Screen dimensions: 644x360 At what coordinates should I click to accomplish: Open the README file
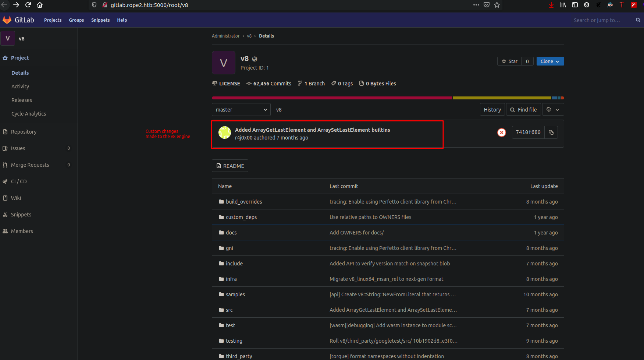(x=230, y=166)
